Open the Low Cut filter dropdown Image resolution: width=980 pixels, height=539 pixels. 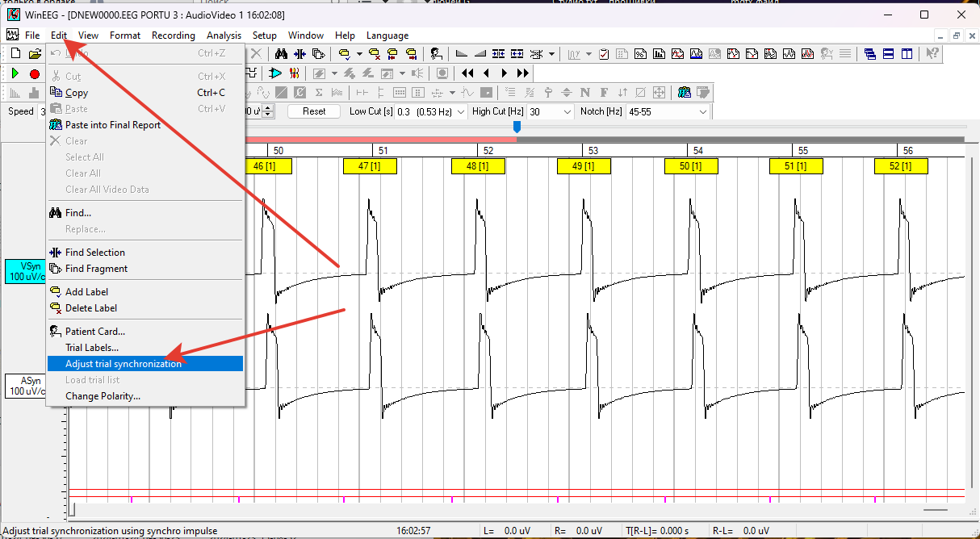click(461, 111)
